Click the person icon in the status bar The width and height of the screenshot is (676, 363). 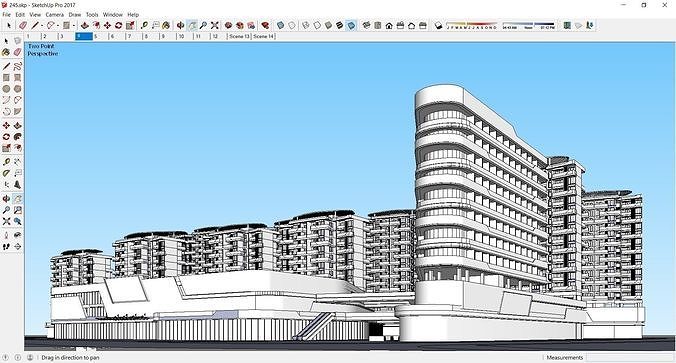[30, 357]
